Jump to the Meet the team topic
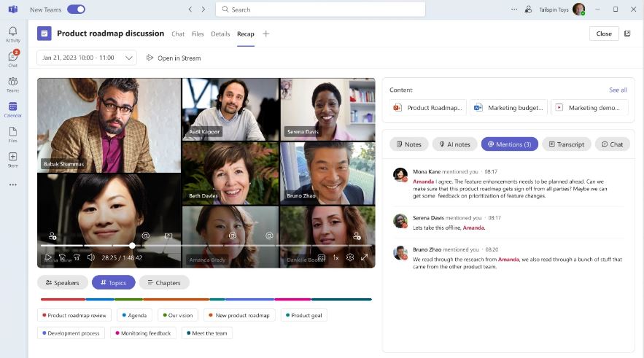Screen dimensions: 644x358 (206, 333)
